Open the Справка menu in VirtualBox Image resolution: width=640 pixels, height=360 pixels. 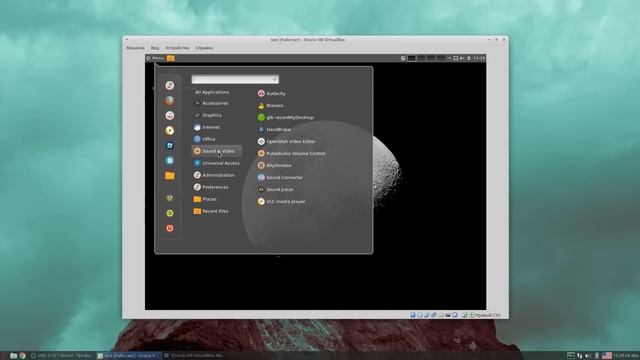pos(204,48)
